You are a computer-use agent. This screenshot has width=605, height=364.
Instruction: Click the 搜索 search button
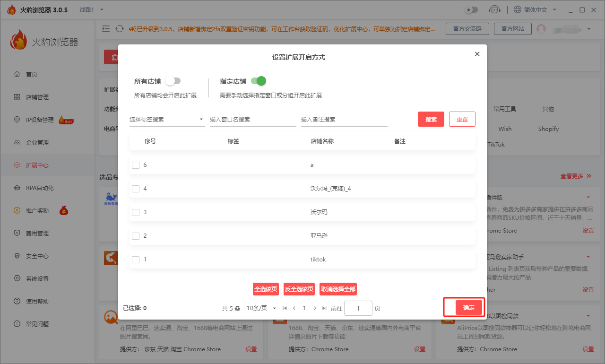pyautogui.click(x=431, y=119)
